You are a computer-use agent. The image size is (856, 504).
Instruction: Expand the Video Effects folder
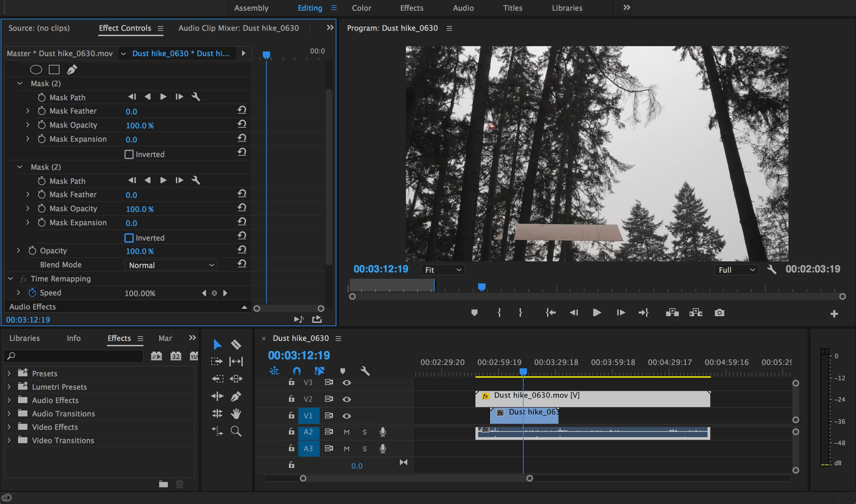[9, 427]
